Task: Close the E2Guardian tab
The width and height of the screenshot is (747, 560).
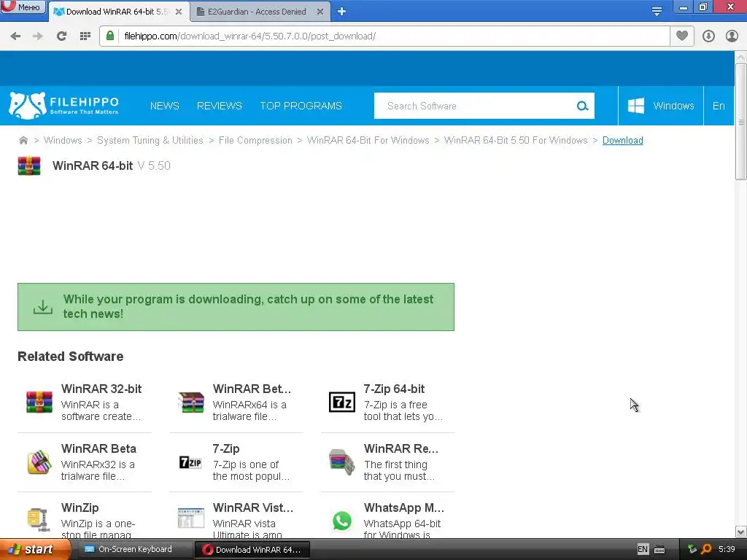Action: [320, 12]
